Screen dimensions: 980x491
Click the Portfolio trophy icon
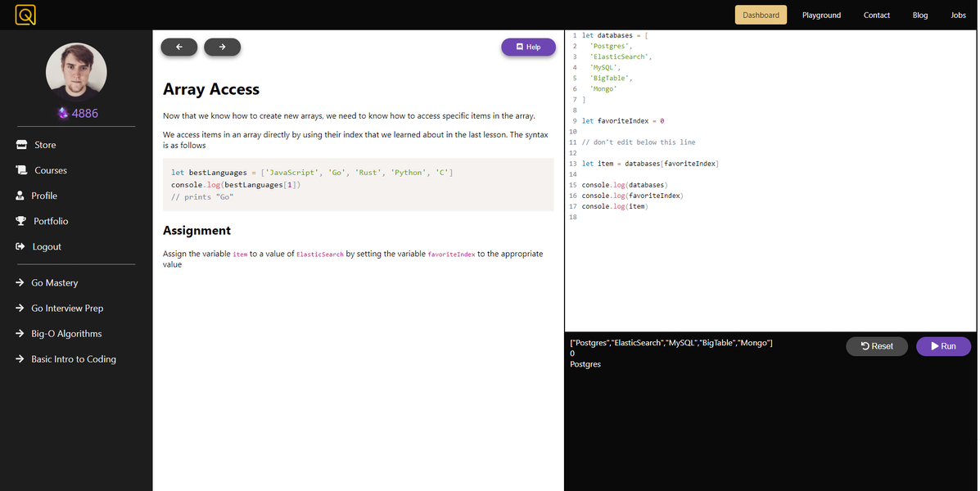21,221
